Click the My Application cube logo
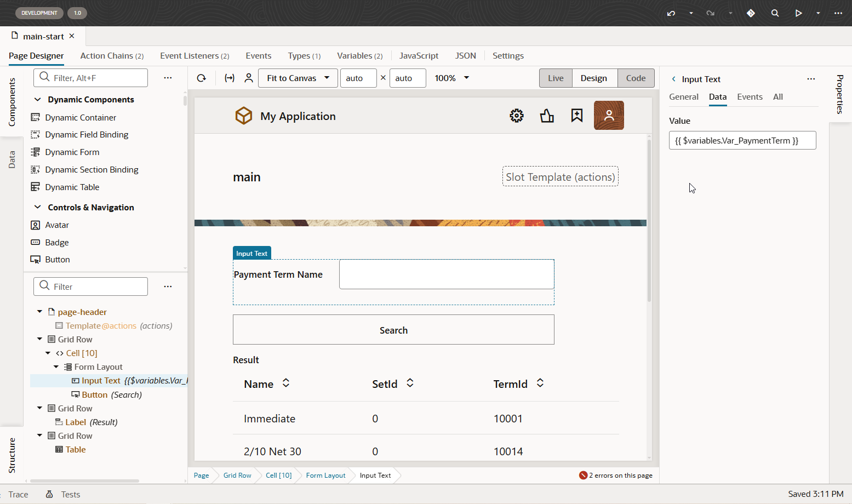Screen dimensions: 852x504 (x=244, y=116)
